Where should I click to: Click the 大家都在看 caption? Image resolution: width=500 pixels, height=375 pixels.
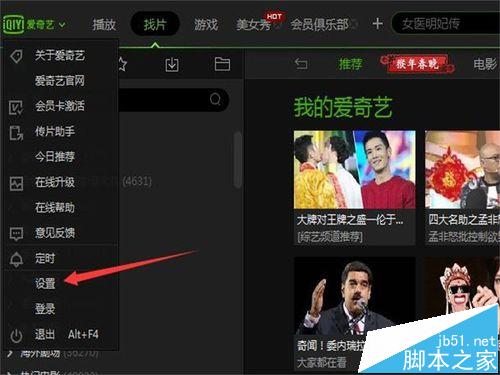322,363
